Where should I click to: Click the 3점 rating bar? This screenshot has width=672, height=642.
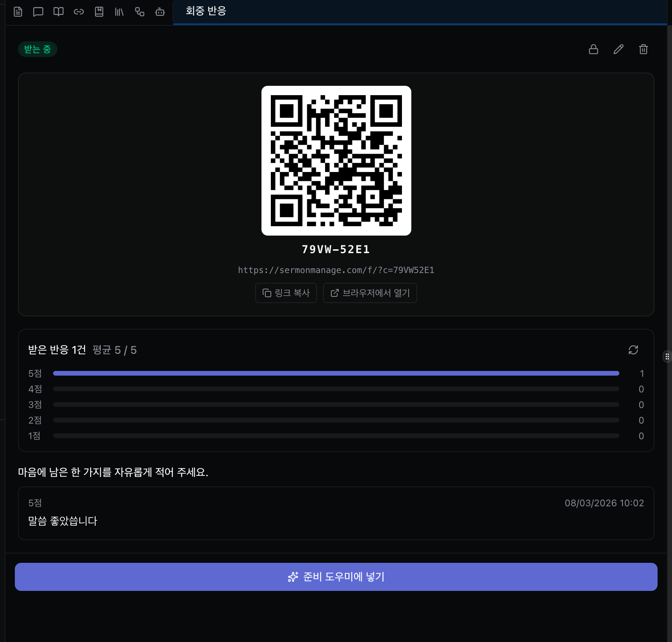(x=336, y=405)
